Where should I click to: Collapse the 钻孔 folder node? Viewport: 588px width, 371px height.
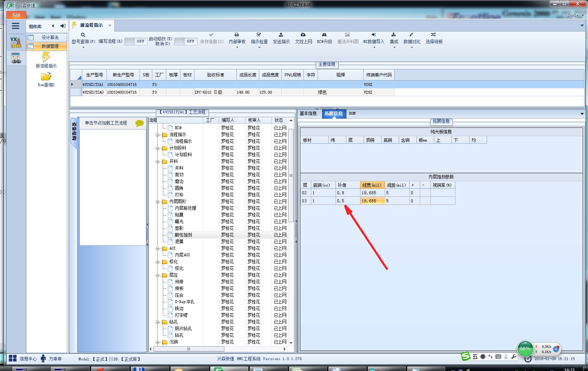point(158,322)
